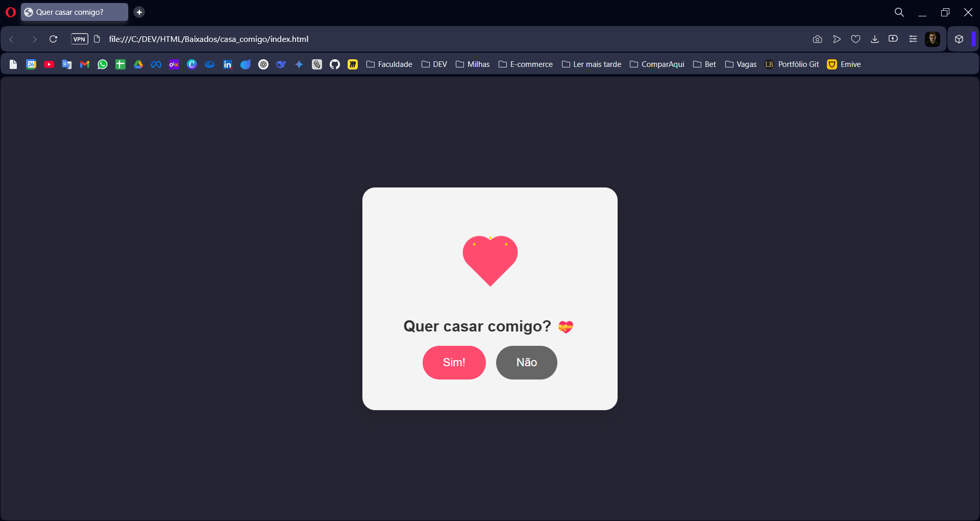
Task: Click the Opera menu logo
Action: 11,12
